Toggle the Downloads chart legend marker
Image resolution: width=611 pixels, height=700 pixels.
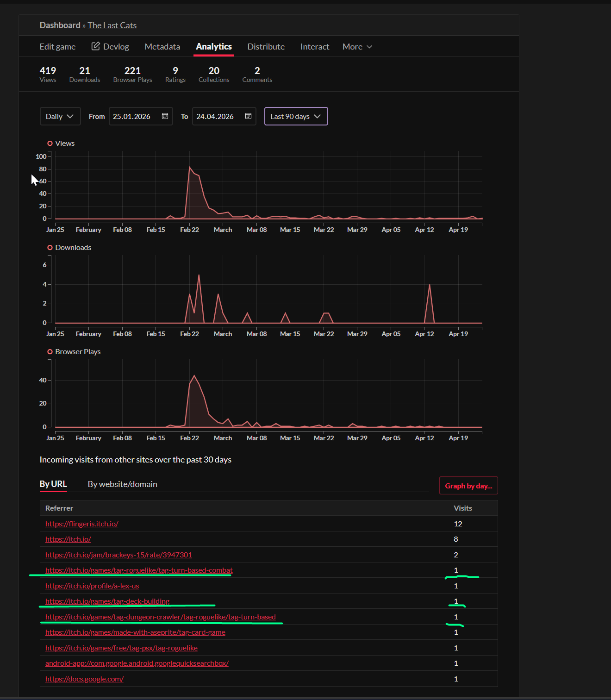pyautogui.click(x=50, y=248)
